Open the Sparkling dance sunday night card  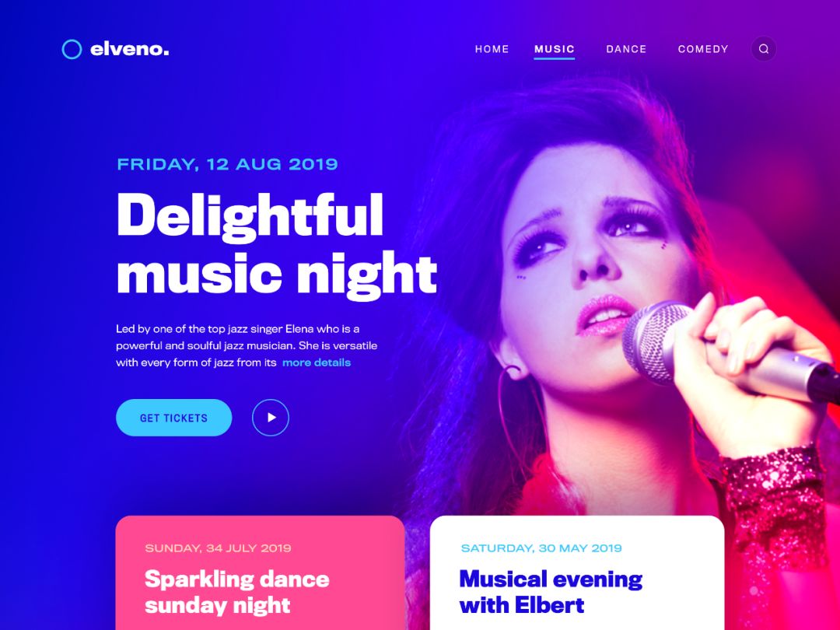pyautogui.click(x=260, y=572)
